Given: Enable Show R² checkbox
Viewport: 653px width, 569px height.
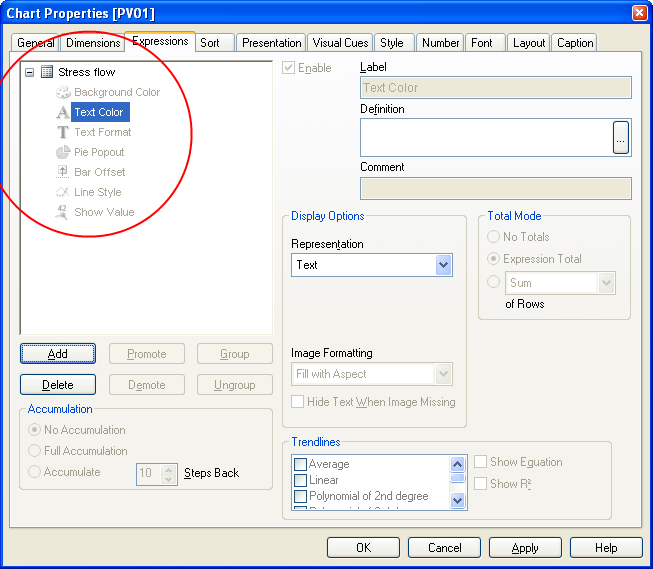Looking at the screenshot, I should (481, 484).
